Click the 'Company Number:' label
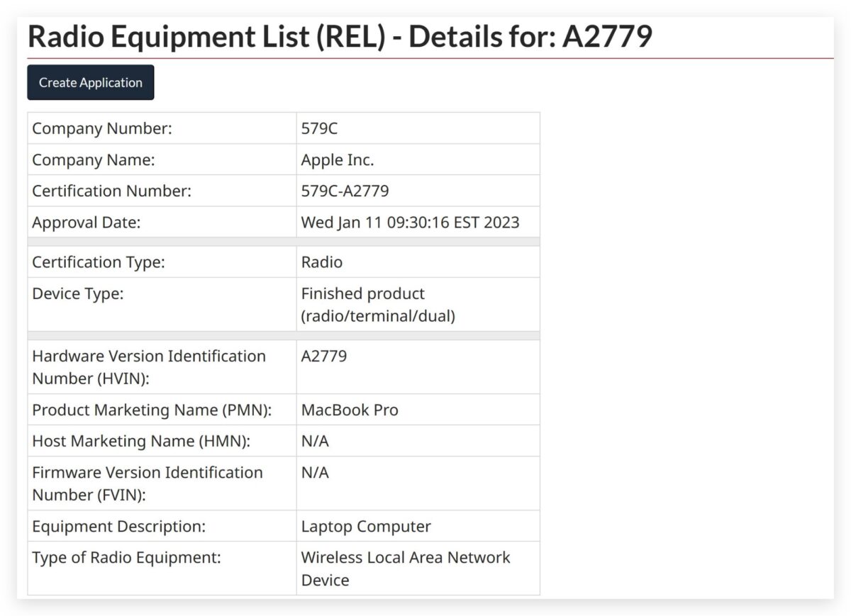This screenshot has width=851, height=616. (102, 128)
